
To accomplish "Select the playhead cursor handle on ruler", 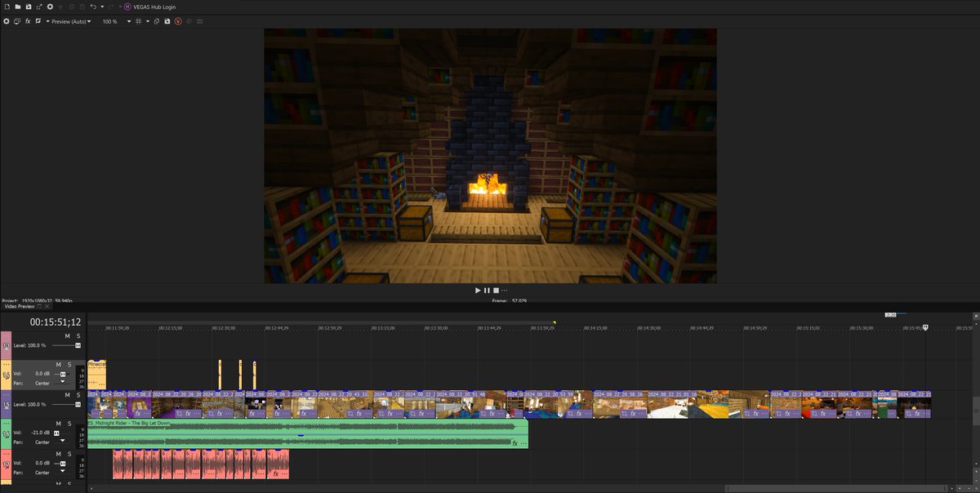I will [x=925, y=326].
